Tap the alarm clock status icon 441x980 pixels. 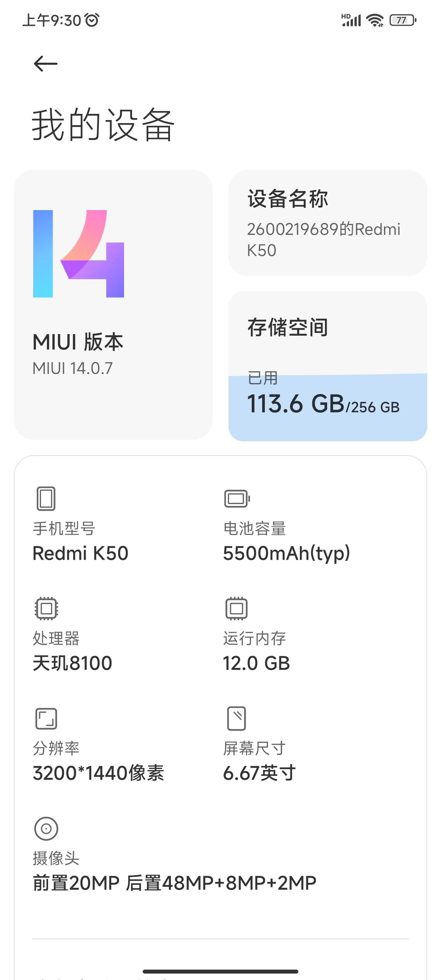[x=92, y=20]
